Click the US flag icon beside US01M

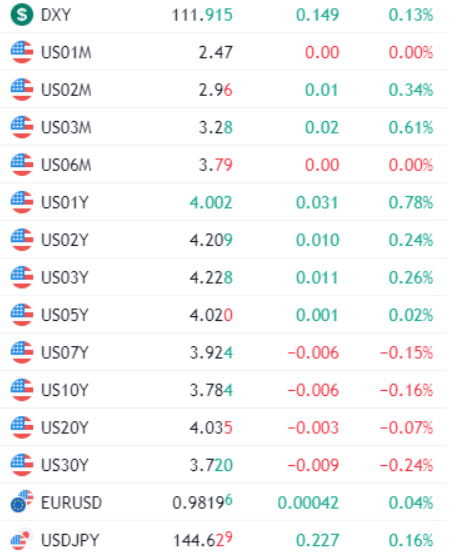(22, 52)
